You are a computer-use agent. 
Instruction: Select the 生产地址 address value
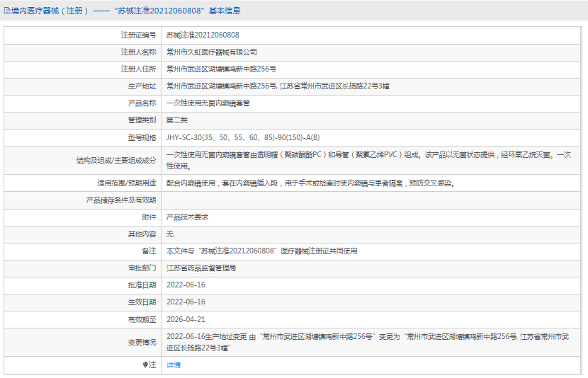(x=278, y=86)
